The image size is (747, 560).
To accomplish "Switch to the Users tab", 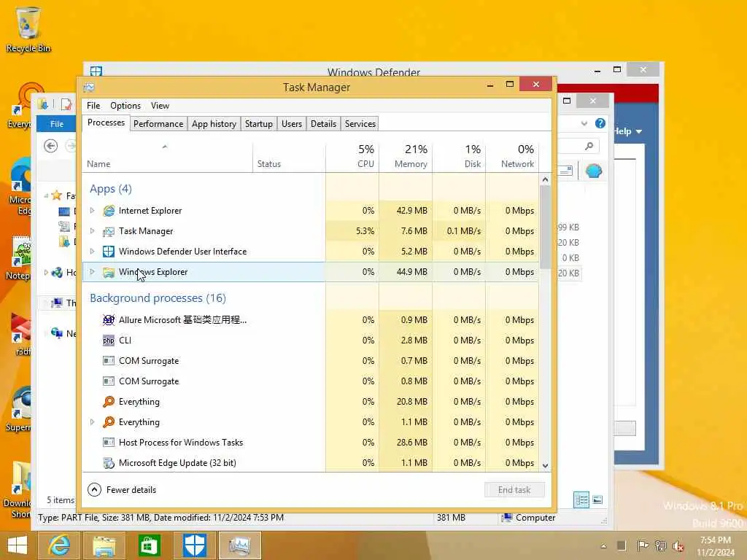I will [x=292, y=124].
